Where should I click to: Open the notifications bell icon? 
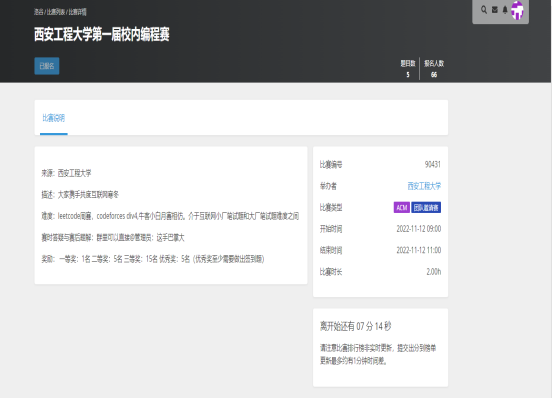(505, 10)
